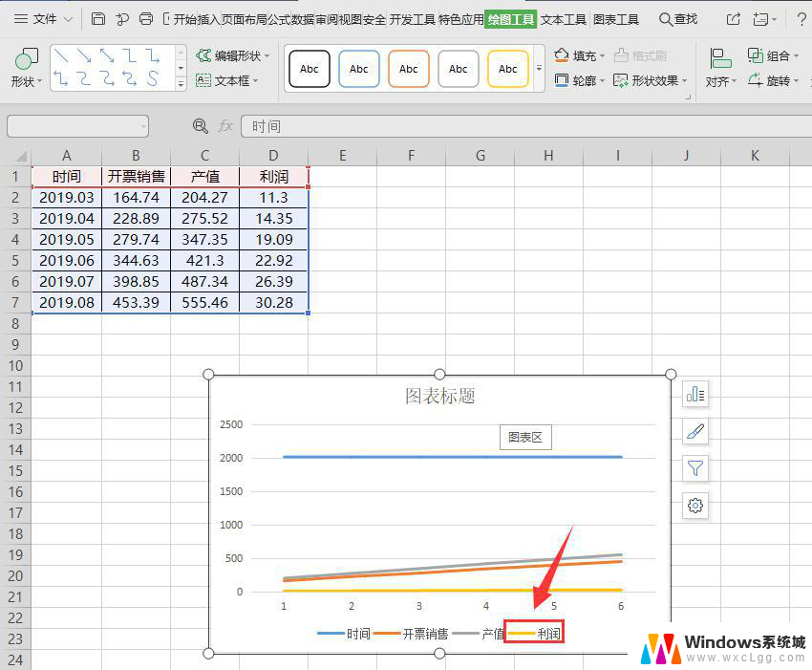Select row header 10
Screen dimensions: 812x670
click(x=15, y=366)
